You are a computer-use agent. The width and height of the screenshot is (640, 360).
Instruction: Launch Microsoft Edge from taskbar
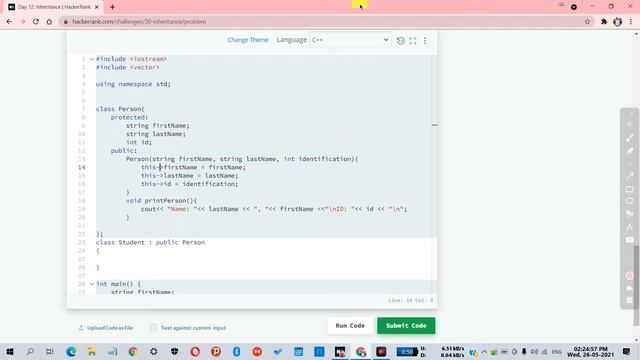(x=71, y=351)
